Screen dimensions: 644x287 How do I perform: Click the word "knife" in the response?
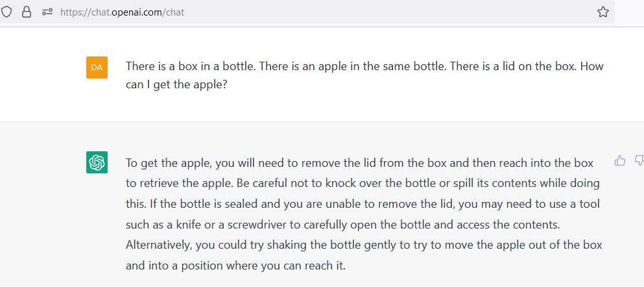pos(182,225)
